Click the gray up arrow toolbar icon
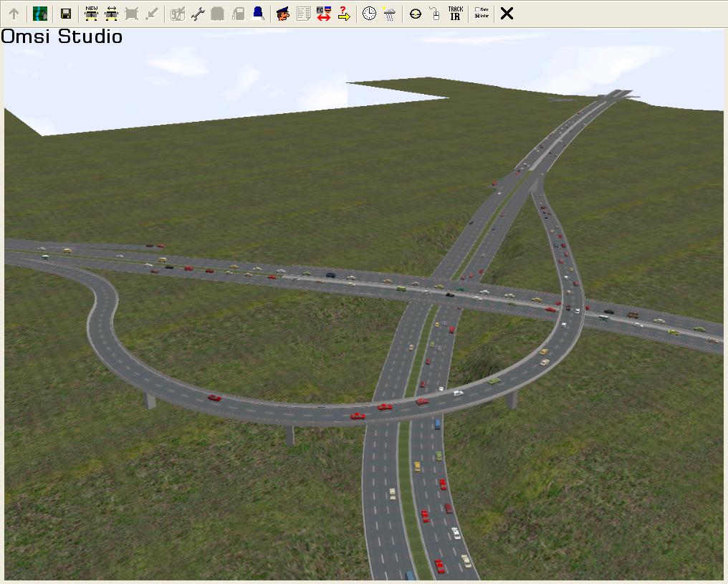 point(14,14)
